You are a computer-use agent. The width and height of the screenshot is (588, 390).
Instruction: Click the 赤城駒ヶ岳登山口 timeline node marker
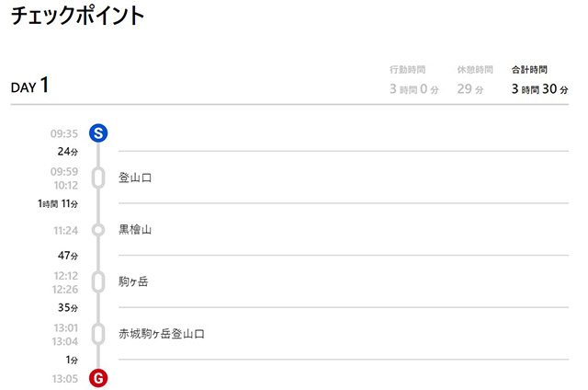98,333
